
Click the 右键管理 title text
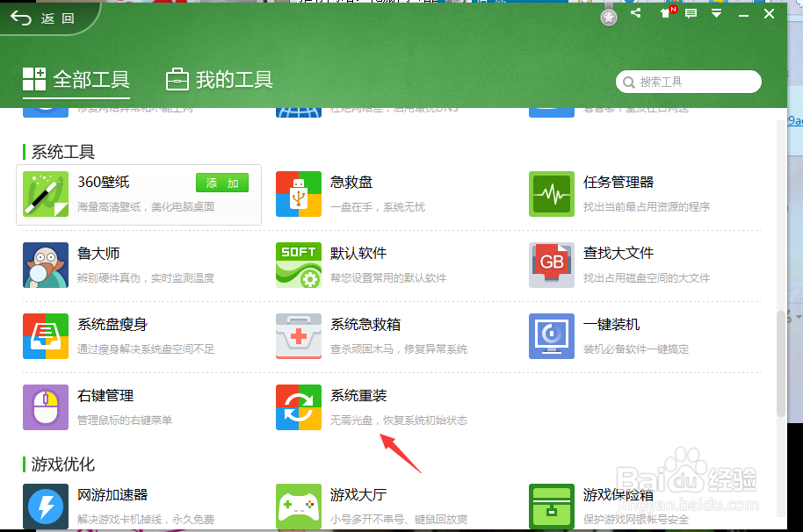pos(105,395)
